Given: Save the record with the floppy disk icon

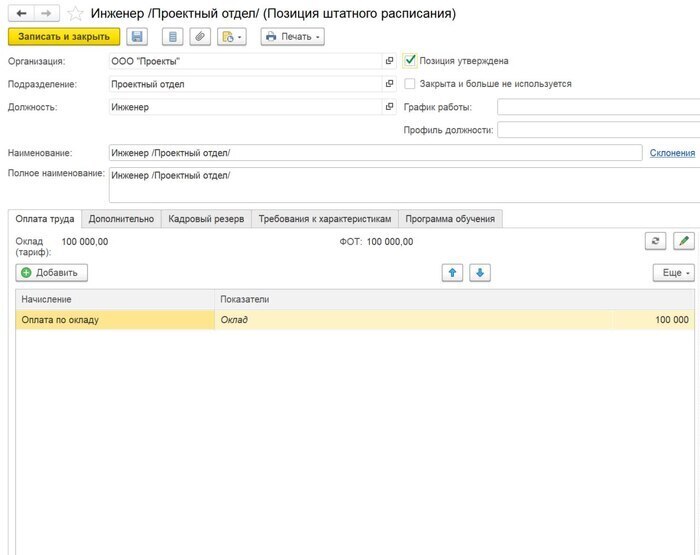Looking at the screenshot, I should click(x=138, y=37).
